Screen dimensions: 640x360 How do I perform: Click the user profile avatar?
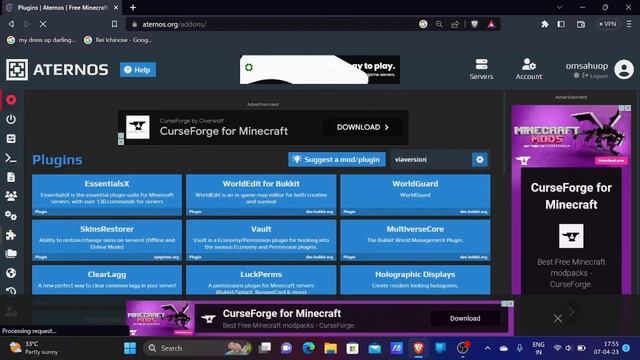pos(624,69)
